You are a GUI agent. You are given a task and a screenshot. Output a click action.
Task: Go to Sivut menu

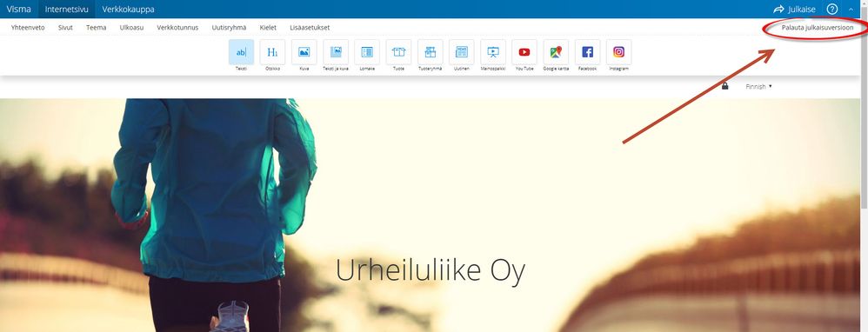click(x=65, y=27)
